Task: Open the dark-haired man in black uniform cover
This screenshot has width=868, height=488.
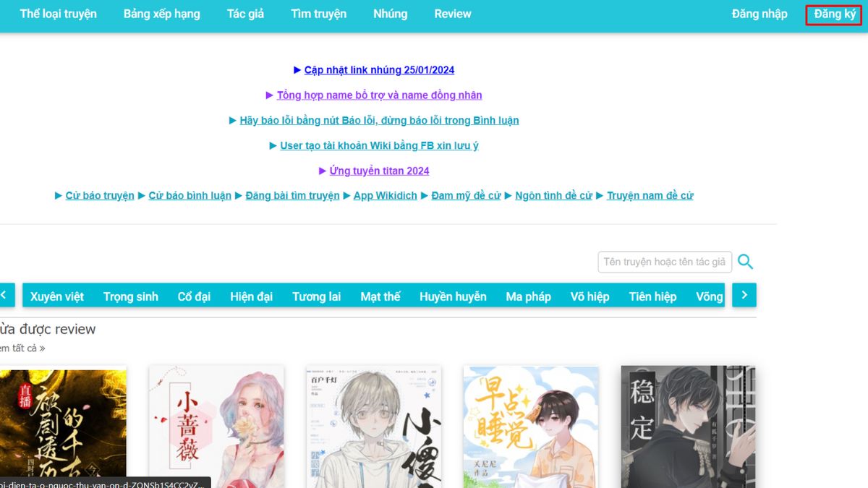Action: point(688,425)
